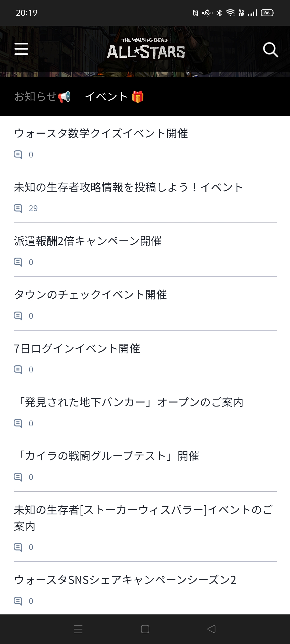Open ウォースタ数学クイズイベント開催 post
Viewport: 290px width, 644px height.
click(101, 133)
